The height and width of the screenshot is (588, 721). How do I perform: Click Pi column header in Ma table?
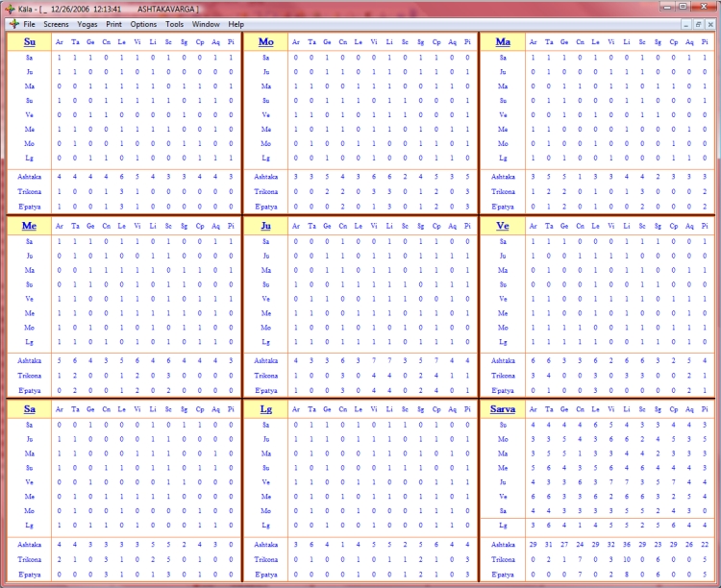coord(705,42)
